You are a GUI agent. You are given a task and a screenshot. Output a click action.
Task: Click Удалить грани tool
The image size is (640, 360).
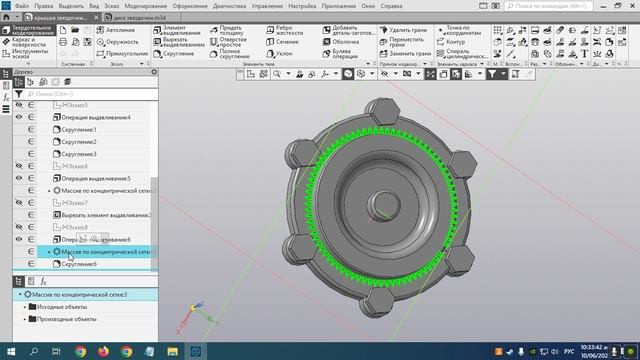coord(403,30)
